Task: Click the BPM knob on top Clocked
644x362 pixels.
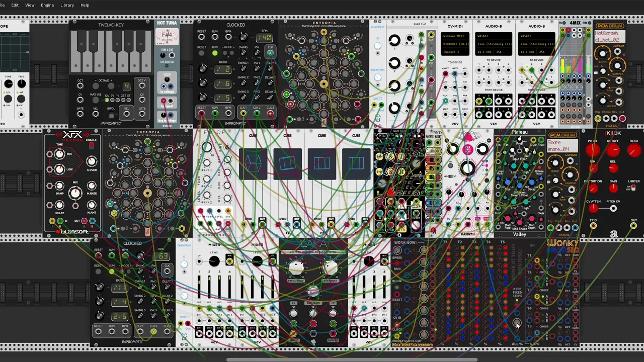Action: click(x=244, y=37)
